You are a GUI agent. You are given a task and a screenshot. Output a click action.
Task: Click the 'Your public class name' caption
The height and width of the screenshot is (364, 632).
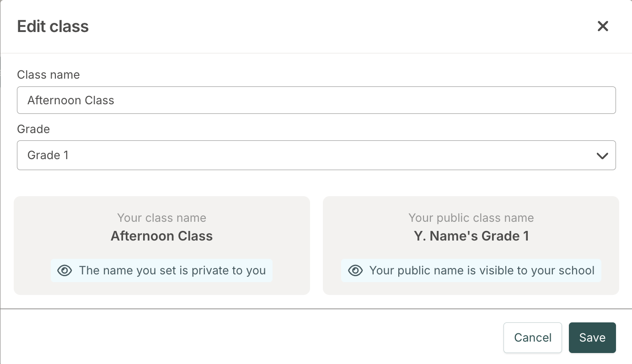(x=471, y=218)
